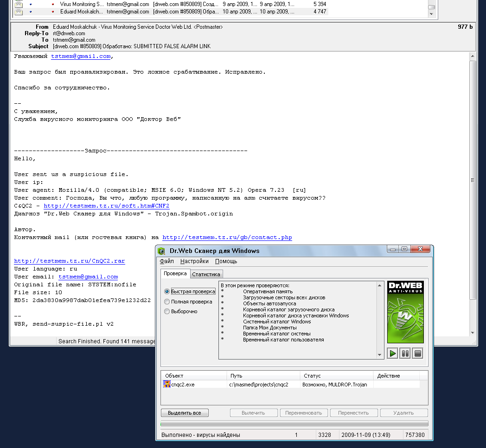Open the Файл menu

(167, 261)
